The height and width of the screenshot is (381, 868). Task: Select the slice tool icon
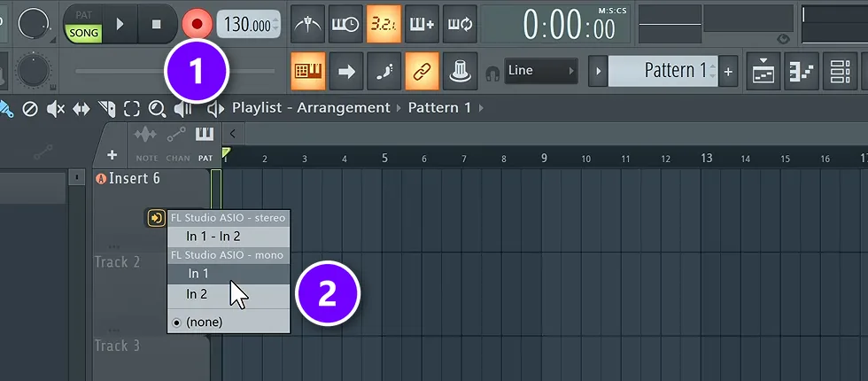[x=107, y=108]
